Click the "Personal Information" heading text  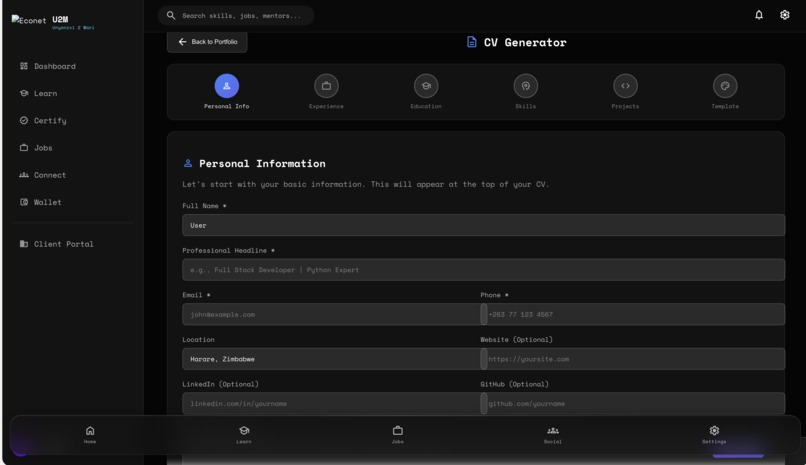pyautogui.click(x=262, y=163)
